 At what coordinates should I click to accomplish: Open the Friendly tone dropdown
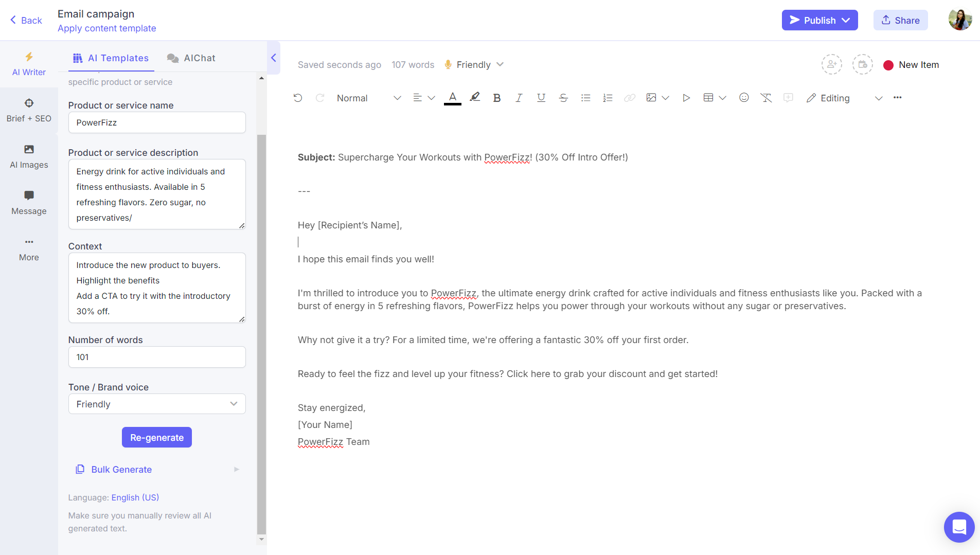tap(474, 64)
